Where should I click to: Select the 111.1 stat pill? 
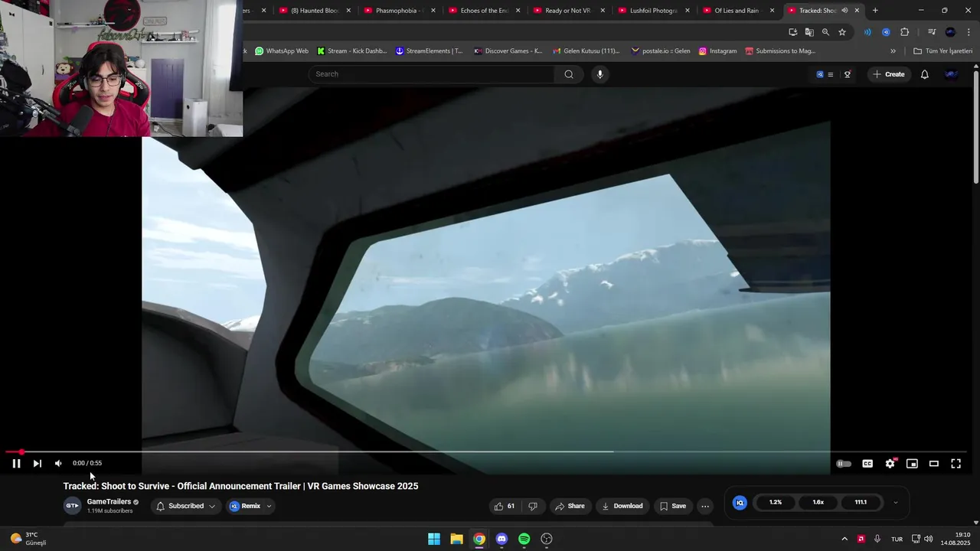click(x=861, y=503)
